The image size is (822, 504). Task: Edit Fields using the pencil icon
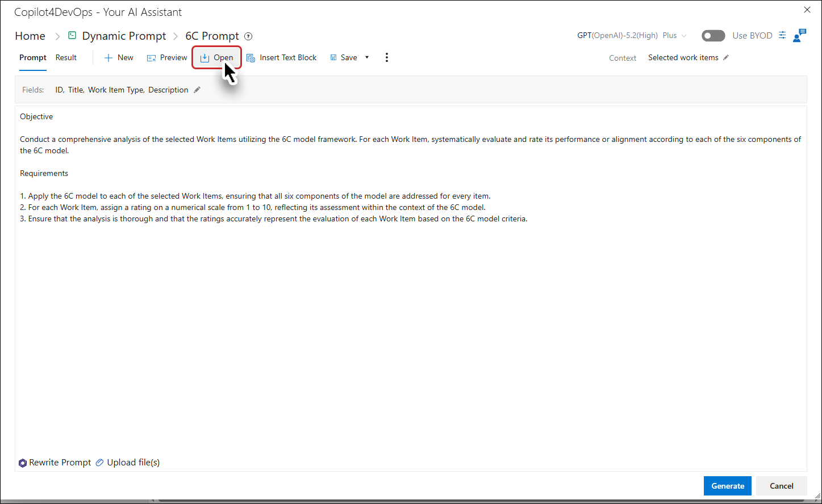coord(197,90)
